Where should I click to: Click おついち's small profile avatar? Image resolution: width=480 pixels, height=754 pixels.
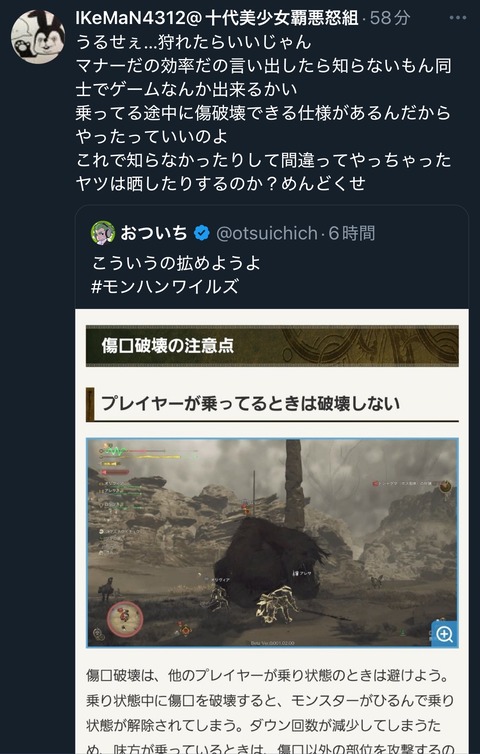(x=102, y=233)
